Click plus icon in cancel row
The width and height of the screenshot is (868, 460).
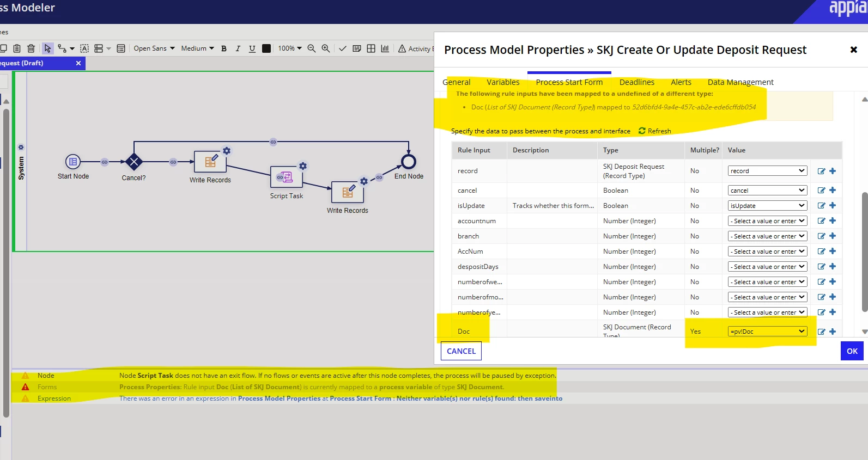pyautogui.click(x=833, y=190)
